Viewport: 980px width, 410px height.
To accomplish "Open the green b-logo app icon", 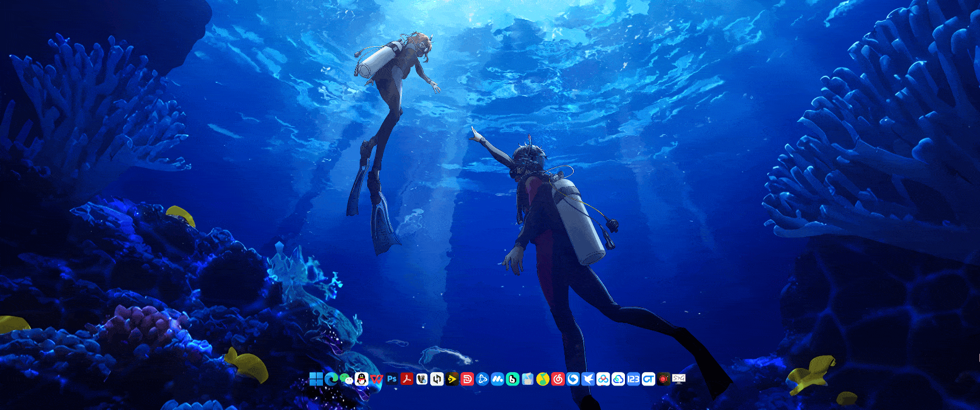I will tap(512, 379).
